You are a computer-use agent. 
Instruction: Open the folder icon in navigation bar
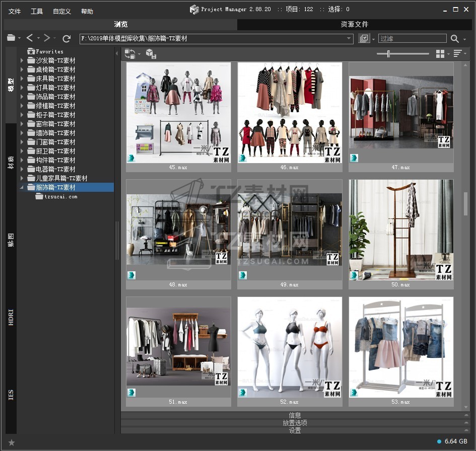11,38
